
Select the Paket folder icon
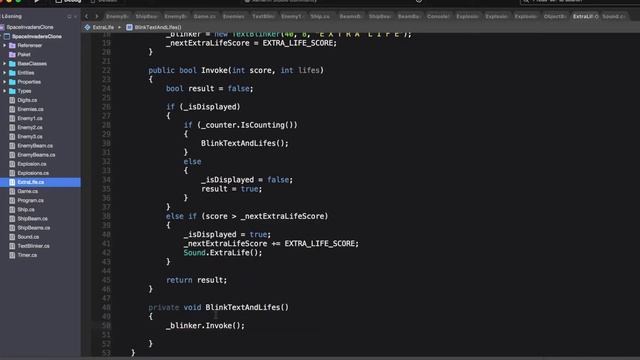pos(12,54)
